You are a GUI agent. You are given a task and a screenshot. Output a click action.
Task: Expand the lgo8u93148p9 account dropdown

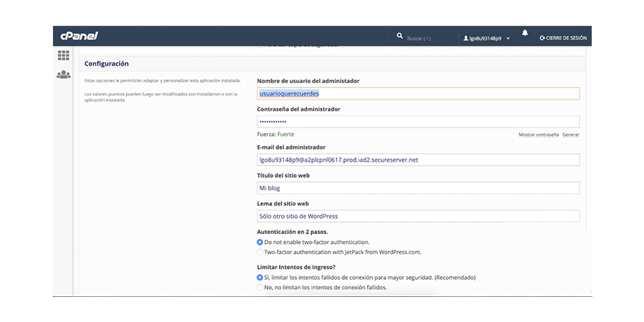(508, 39)
